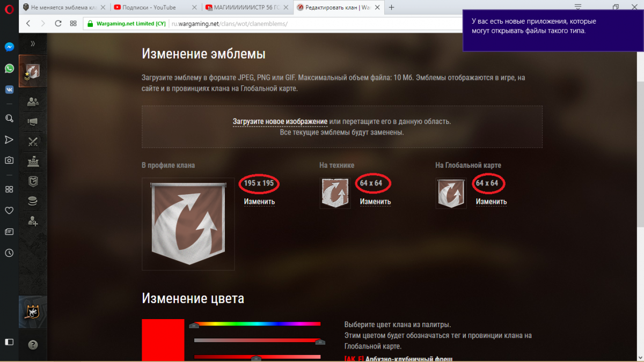Open the clan treasury coins icon

[x=33, y=201]
